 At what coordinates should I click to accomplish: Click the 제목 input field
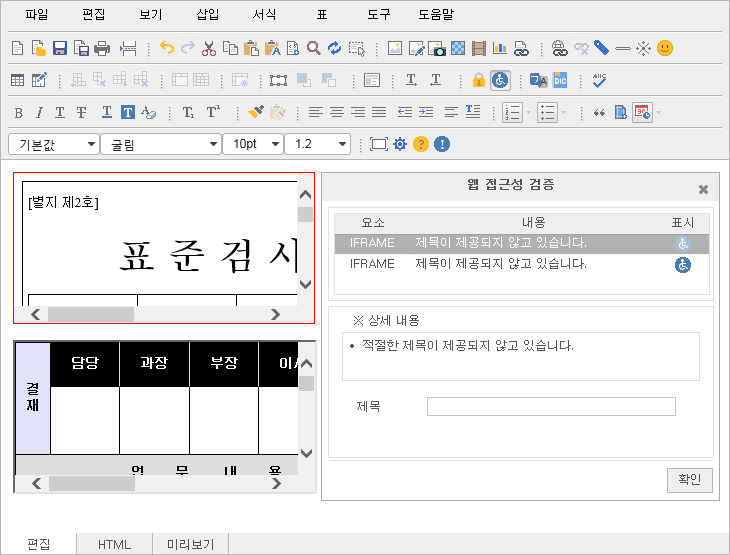click(x=551, y=406)
